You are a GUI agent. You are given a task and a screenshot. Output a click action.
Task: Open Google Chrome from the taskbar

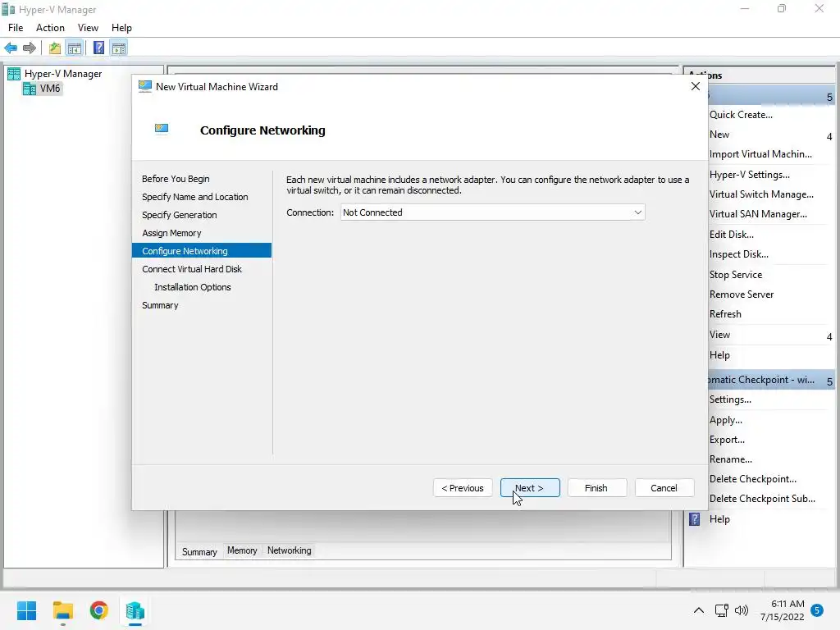[x=99, y=610]
